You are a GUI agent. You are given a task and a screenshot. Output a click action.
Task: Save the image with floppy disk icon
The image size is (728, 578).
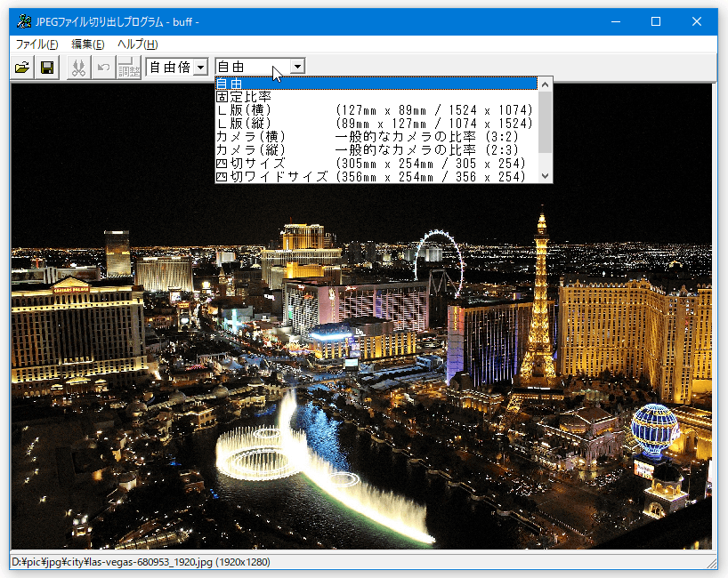(47, 68)
